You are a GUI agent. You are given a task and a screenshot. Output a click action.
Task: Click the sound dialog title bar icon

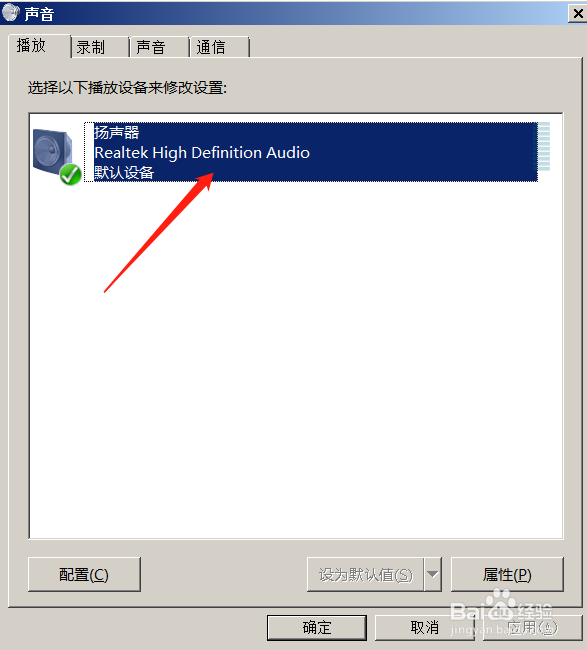10,12
